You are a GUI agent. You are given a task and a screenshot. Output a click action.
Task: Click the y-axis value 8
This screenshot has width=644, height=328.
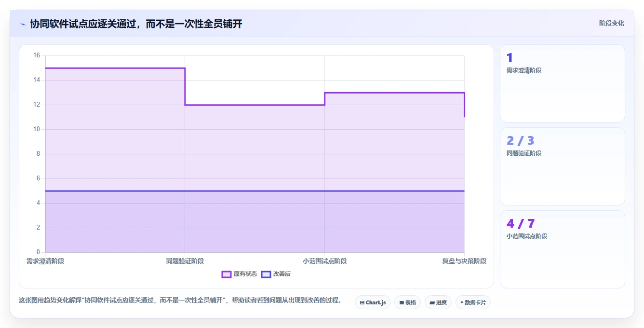(38, 154)
